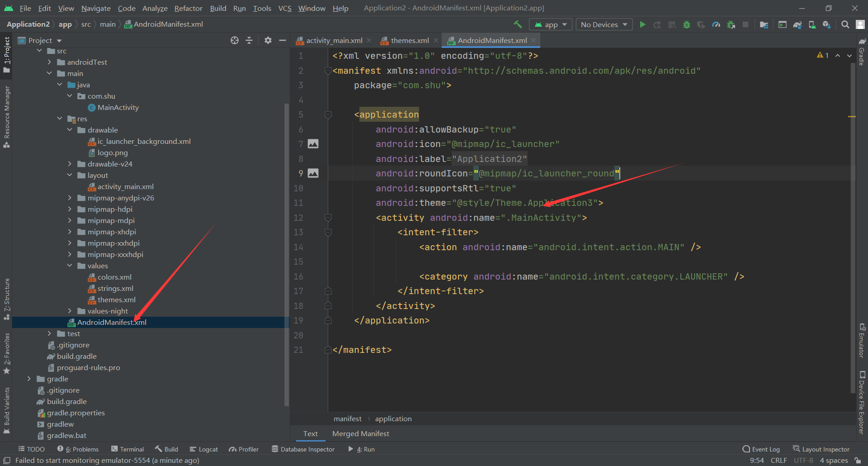Click the application breadcrumb below editor
The image size is (868, 466).
point(393,418)
